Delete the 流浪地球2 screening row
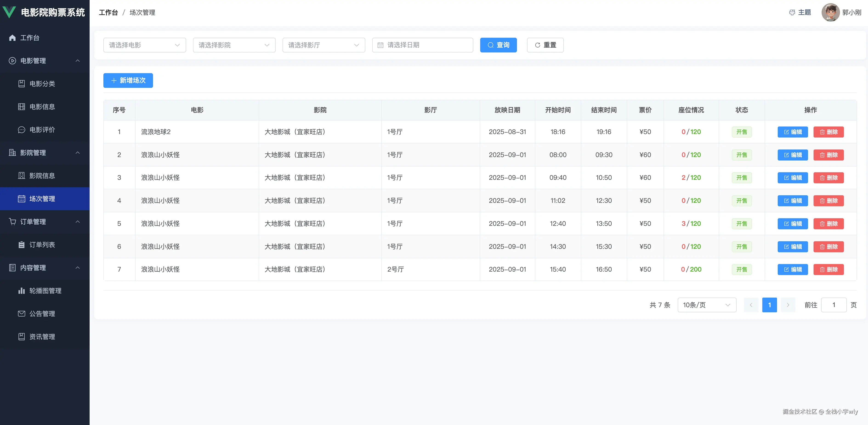This screenshot has height=425, width=868. [828, 132]
